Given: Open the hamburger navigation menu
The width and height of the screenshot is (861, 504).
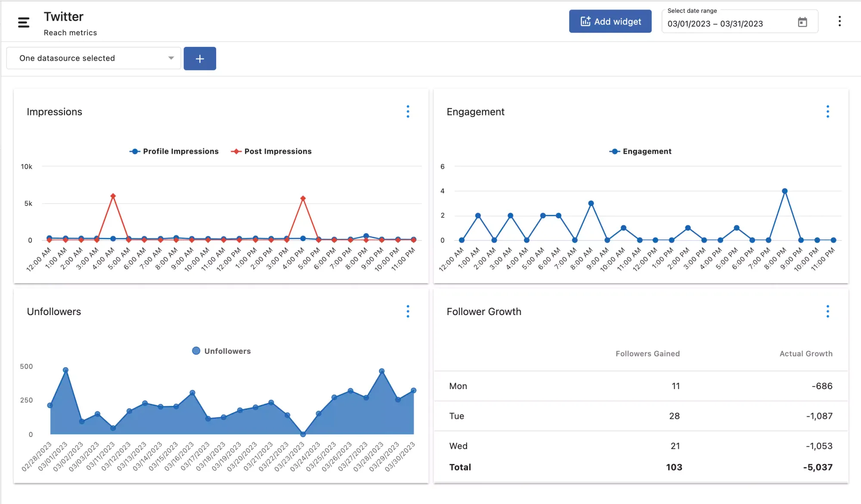Looking at the screenshot, I should tap(24, 22).
